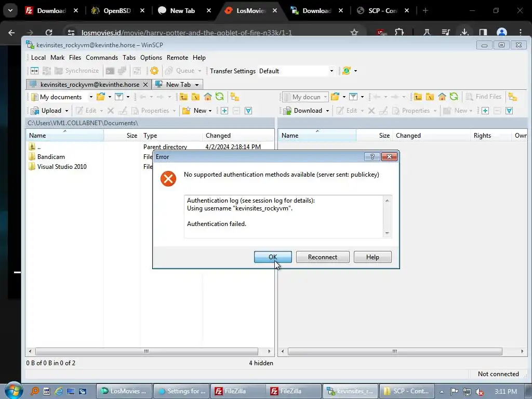
Task: Click the local home directory icon
Action: click(x=208, y=97)
